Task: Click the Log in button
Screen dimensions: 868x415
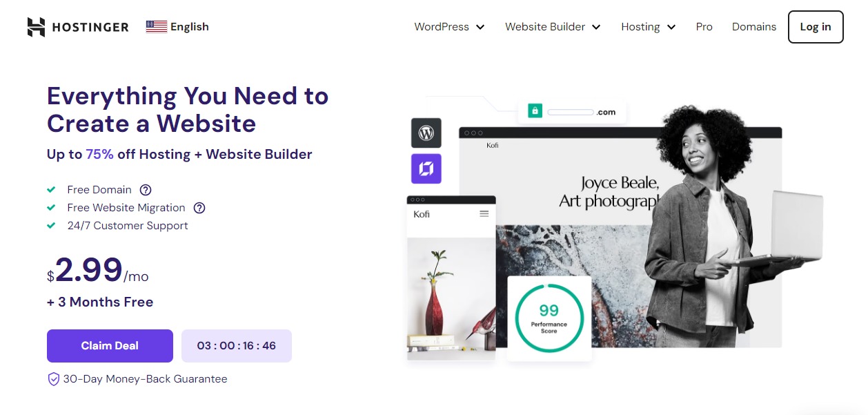Action: 816,27
